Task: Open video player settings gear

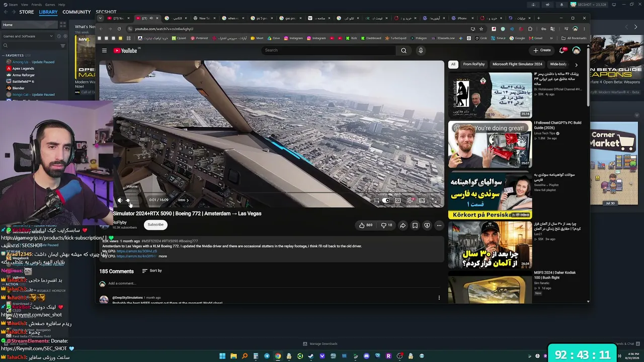Action: coord(410,200)
